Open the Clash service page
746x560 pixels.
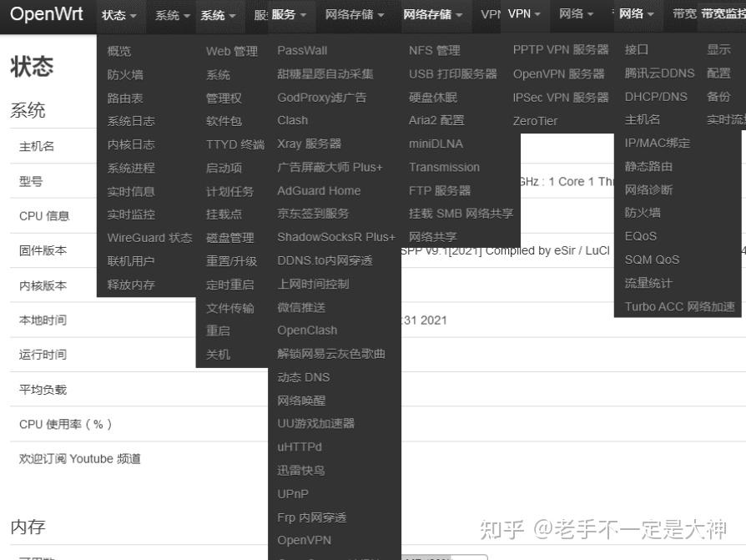click(291, 120)
